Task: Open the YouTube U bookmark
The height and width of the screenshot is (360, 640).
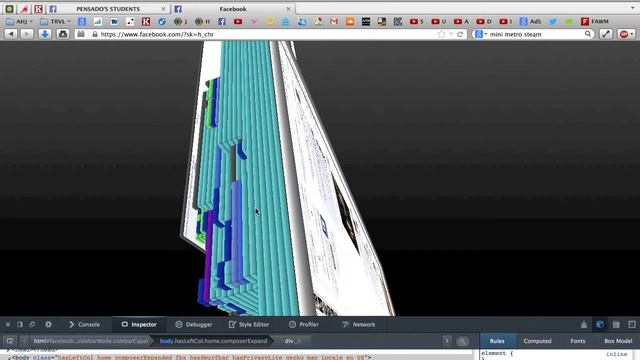Action: [x=439, y=21]
